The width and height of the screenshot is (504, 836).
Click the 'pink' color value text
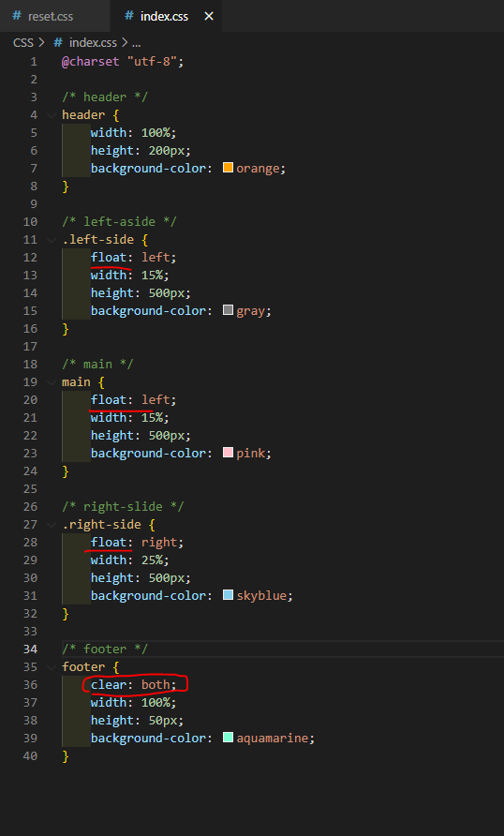tap(250, 453)
